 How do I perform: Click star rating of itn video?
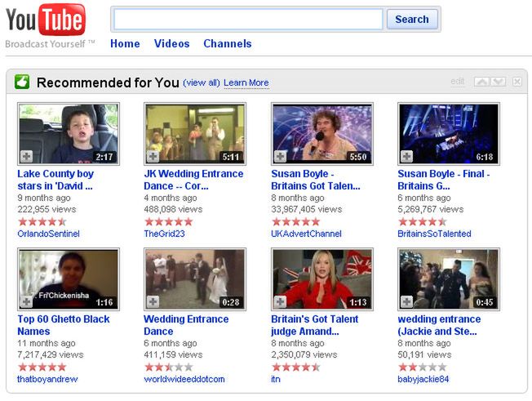coord(296,368)
